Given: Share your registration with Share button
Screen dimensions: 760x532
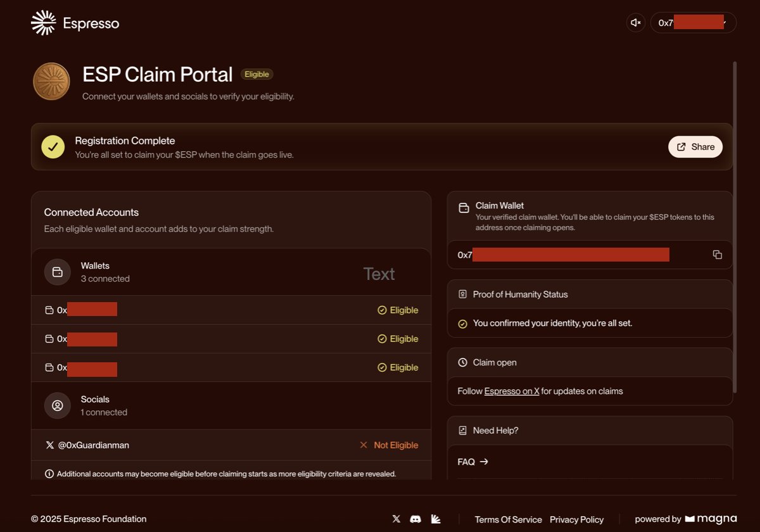Looking at the screenshot, I should [695, 147].
